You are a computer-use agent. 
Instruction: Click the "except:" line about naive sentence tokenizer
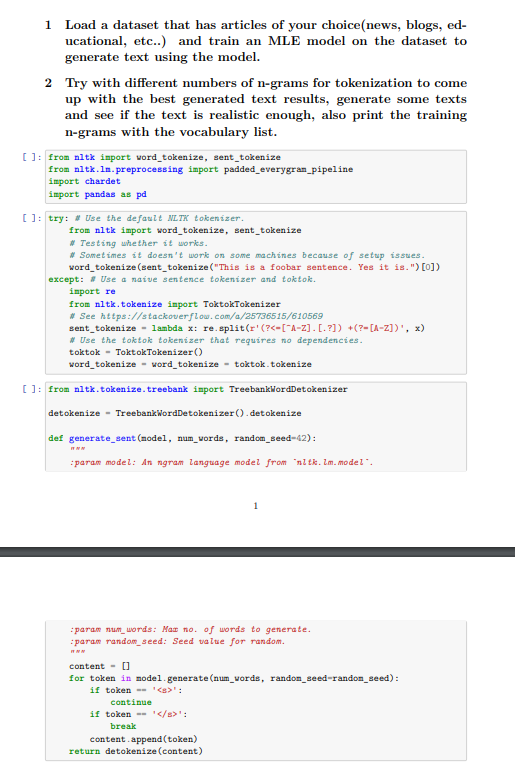(182, 279)
